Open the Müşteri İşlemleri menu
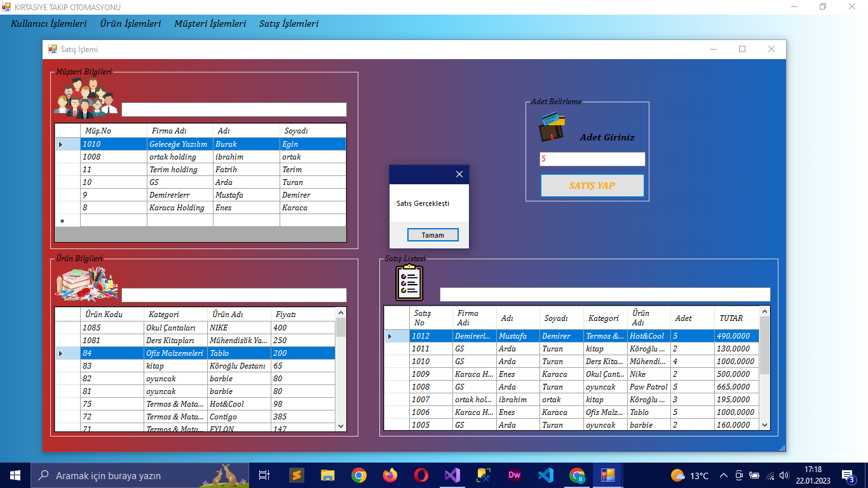Image resolution: width=868 pixels, height=488 pixels. [210, 24]
